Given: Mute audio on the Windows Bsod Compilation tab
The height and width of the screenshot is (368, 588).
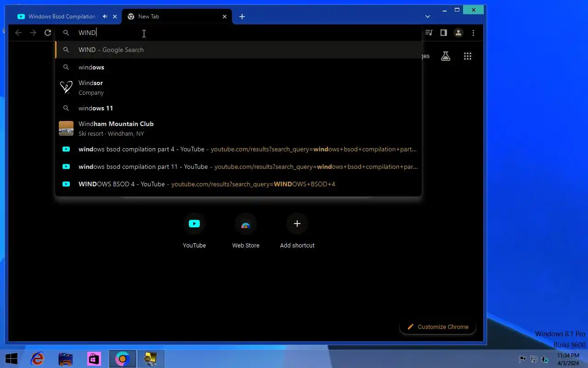Looking at the screenshot, I should click(x=105, y=17).
